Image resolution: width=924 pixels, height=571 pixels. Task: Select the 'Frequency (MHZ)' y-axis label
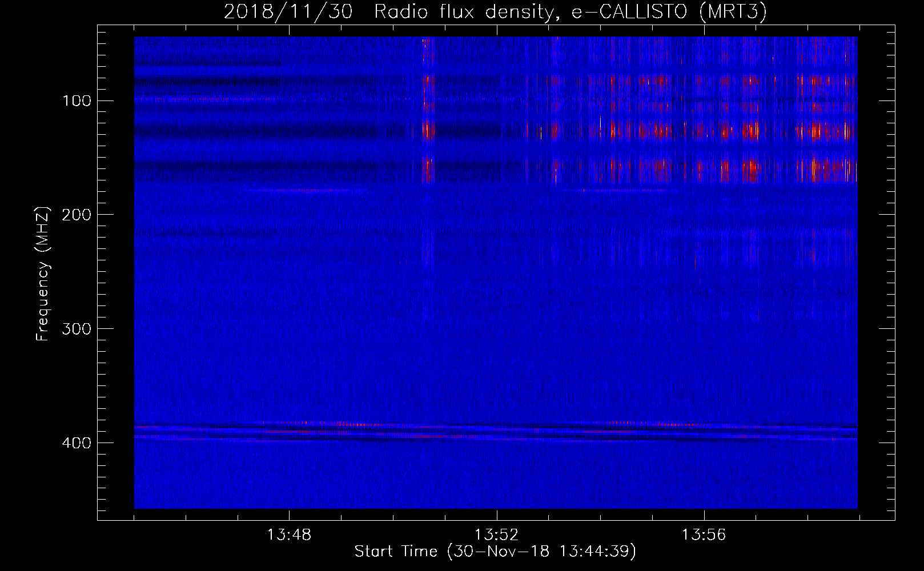pyautogui.click(x=43, y=274)
